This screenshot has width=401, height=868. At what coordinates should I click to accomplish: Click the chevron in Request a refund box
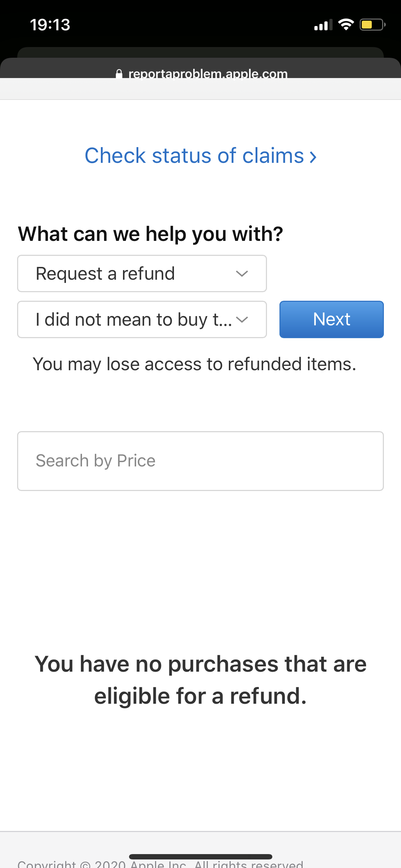point(242,274)
